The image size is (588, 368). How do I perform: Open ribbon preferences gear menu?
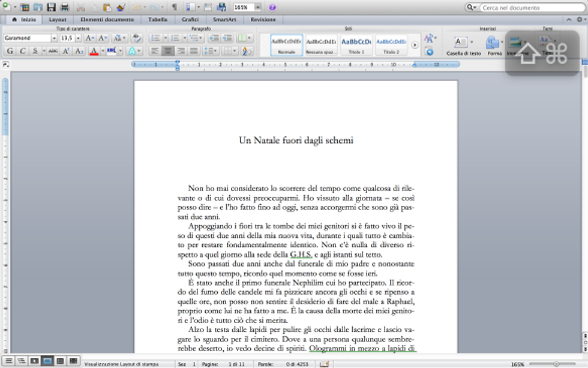click(x=580, y=19)
